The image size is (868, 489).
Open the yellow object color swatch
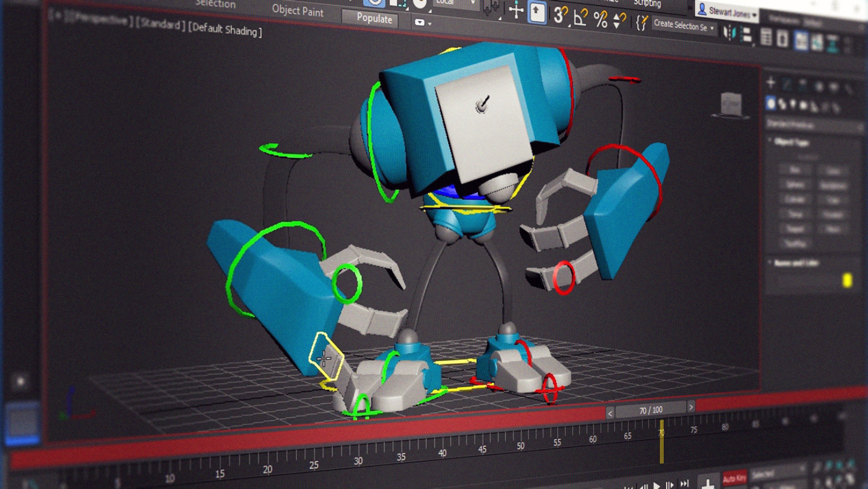[848, 281]
